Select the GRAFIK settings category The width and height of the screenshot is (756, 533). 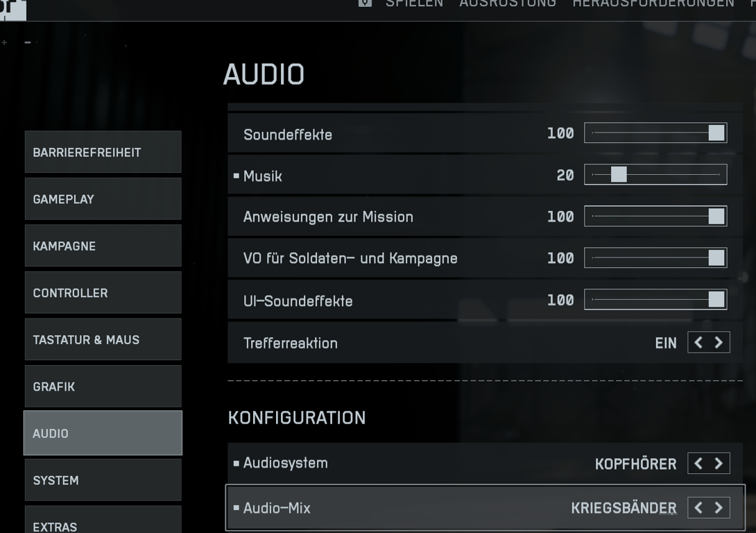(x=103, y=387)
